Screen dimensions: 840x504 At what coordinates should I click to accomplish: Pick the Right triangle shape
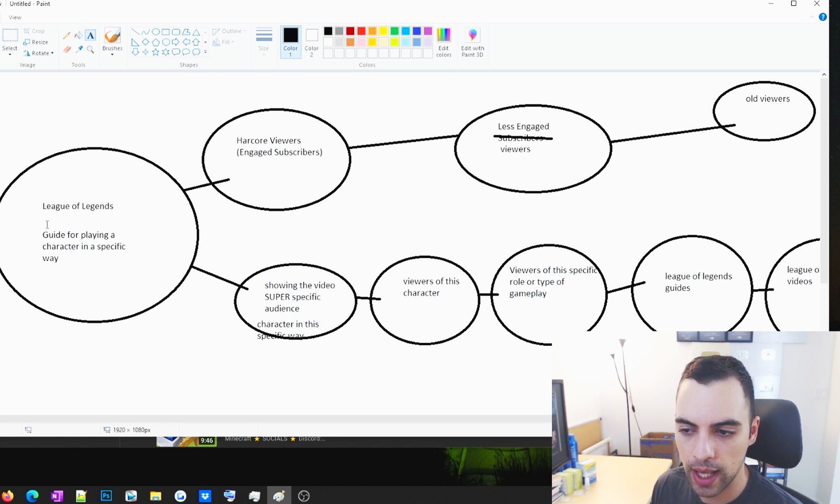[x=135, y=42]
